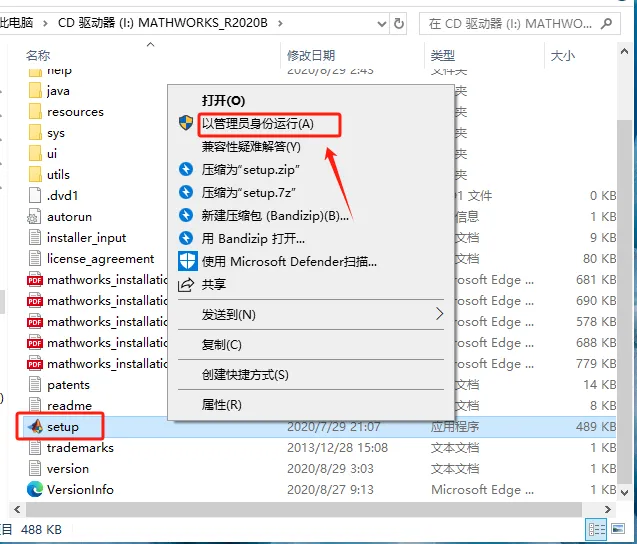Click vertical scrollbar down arrow

tap(624, 492)
